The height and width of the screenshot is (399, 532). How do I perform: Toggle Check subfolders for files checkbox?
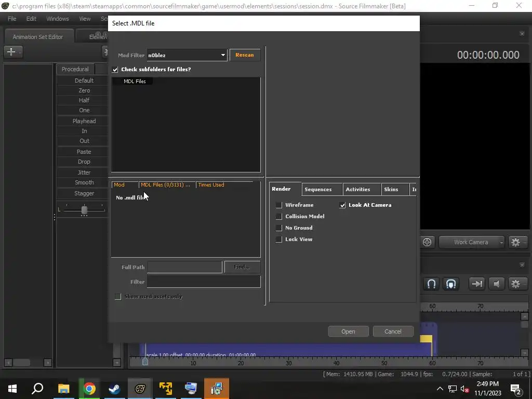115,70
